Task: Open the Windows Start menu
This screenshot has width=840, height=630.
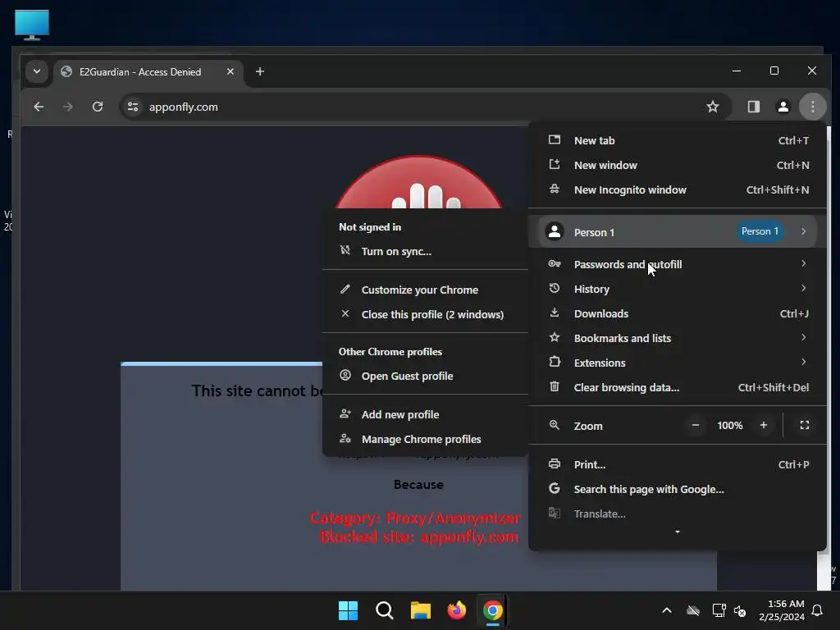Action: pos(348,610)
